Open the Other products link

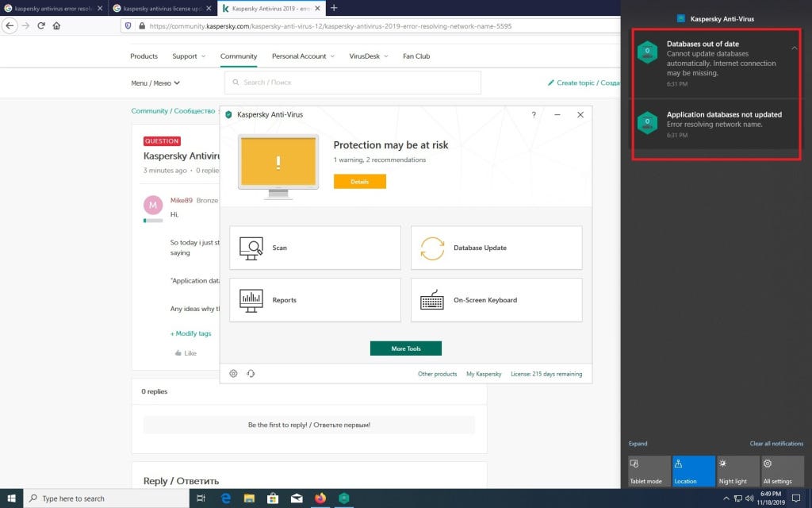click(x=437, y=374)
